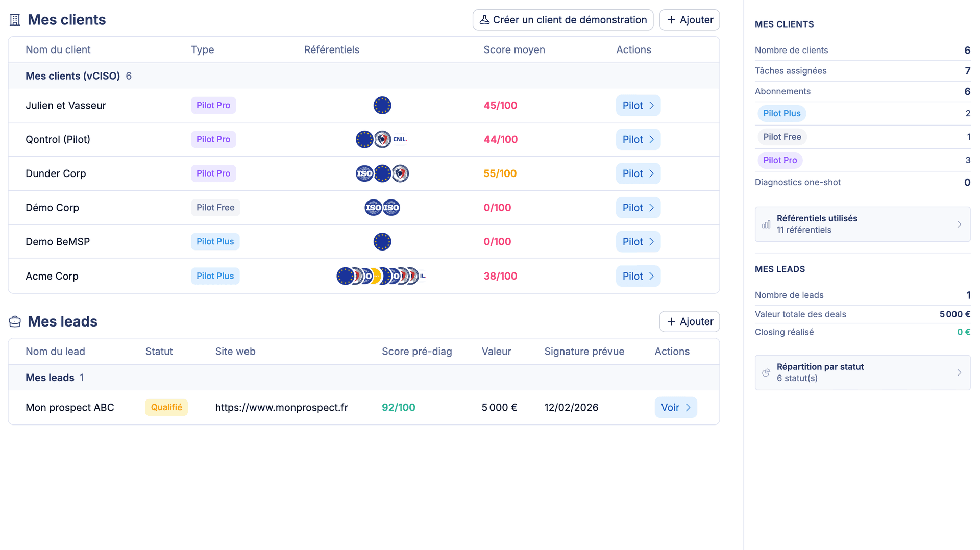The image size is (980, 550).
Task: Click the CNIL badge in Qontrol row
Action: click(400, 139)
